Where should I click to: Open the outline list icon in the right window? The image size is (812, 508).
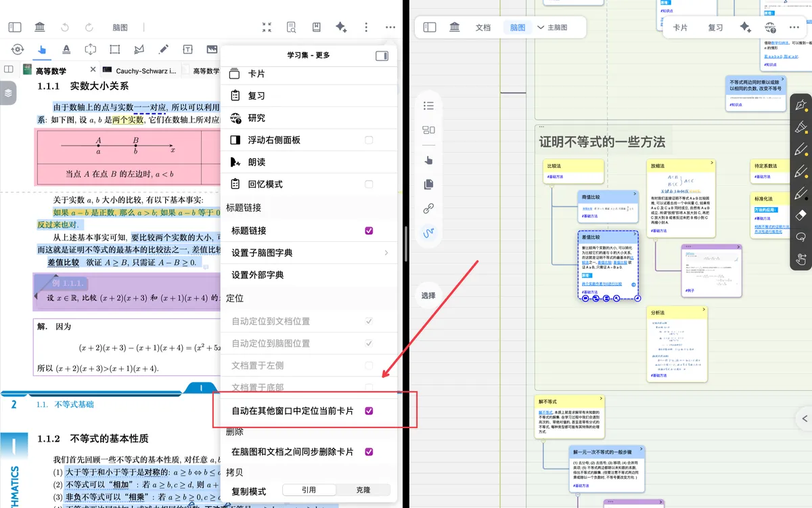(x=428, y=106)
